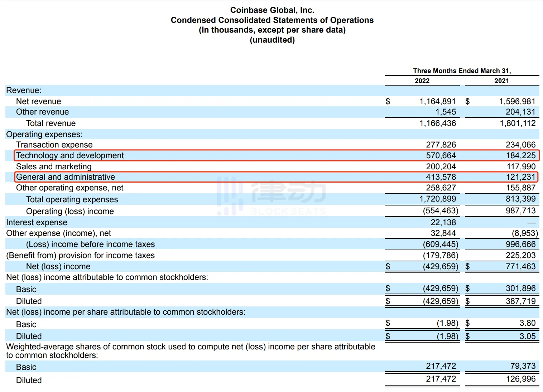The width and height of the screenshot is (543, 392).
Task: Click the 2021 diluted per share value 3.05
Action: pyautogui.click(x=527, y=337)
